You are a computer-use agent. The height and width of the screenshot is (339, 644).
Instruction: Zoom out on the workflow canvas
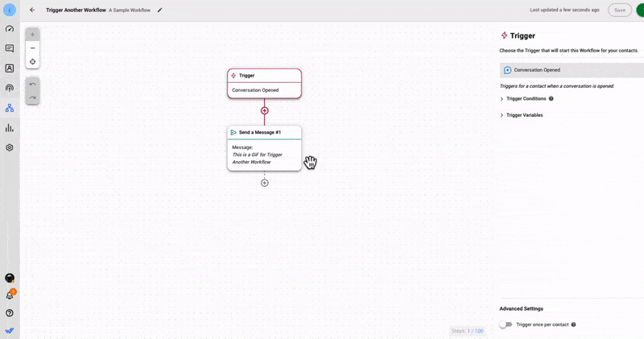[32, 48]
